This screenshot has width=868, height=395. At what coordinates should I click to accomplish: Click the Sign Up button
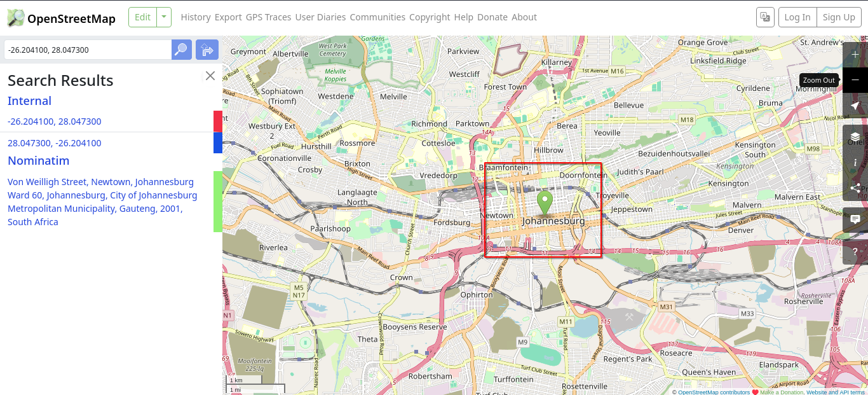coord(839,17)
